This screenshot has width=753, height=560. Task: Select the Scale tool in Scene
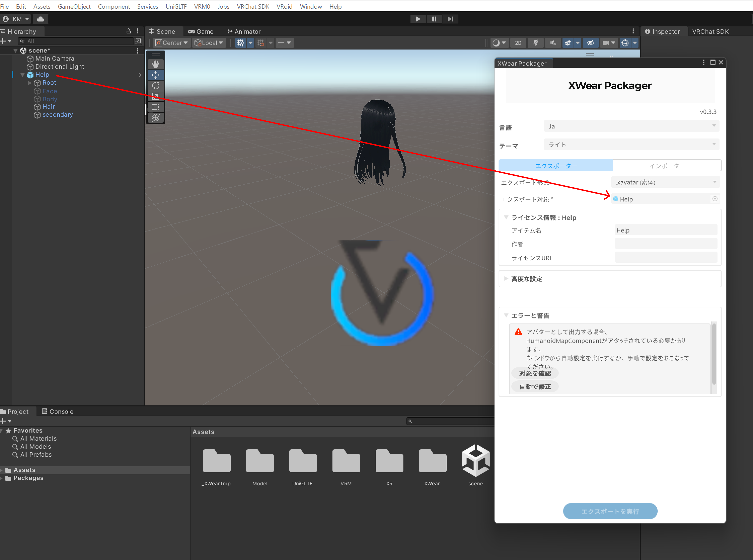[x=156, y=96]
